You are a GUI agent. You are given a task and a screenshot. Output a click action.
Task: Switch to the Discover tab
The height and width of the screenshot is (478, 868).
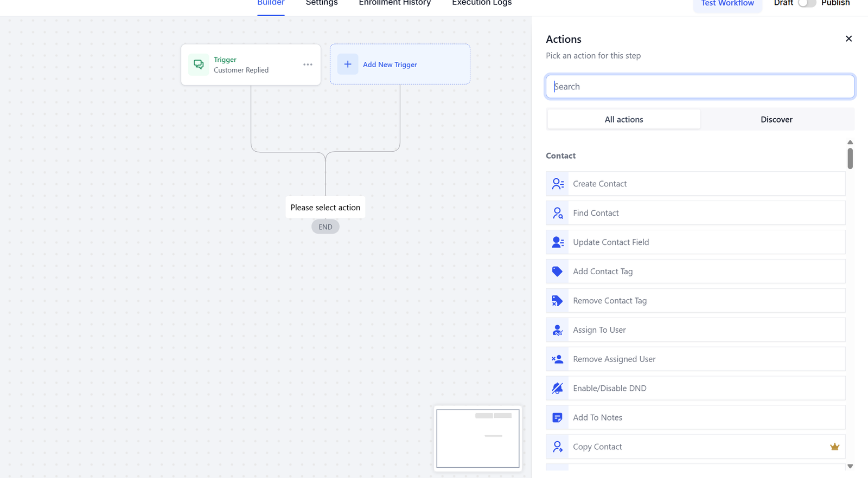click(776, 119)
